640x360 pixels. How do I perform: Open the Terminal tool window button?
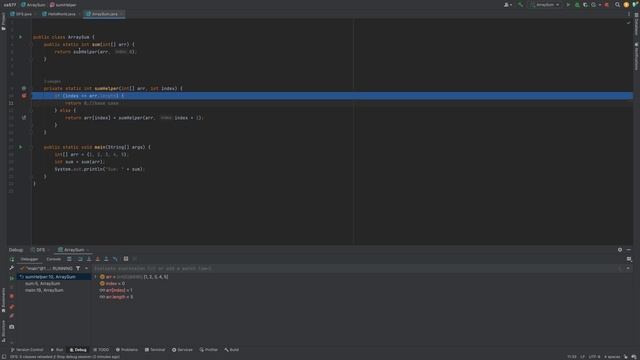[x=155, y=350]
